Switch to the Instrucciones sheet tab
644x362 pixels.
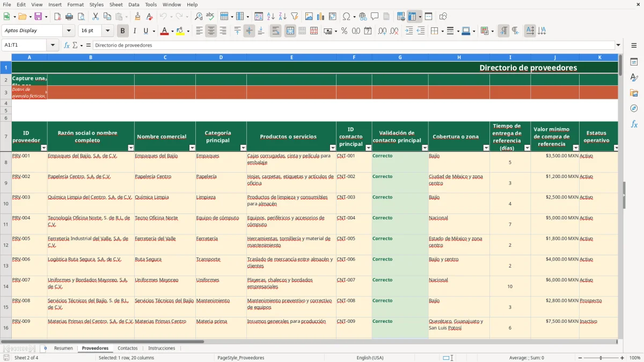(x=162, y=348)
